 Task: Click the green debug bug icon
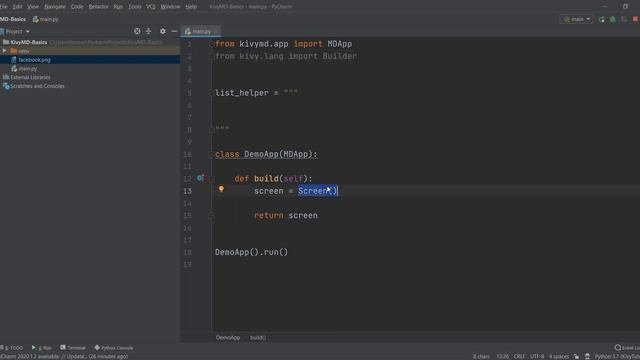(x=613, y=19)
